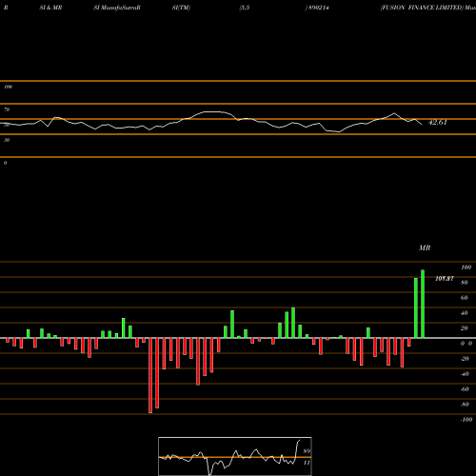Click the RSI 30 level label

click(7, 140)
